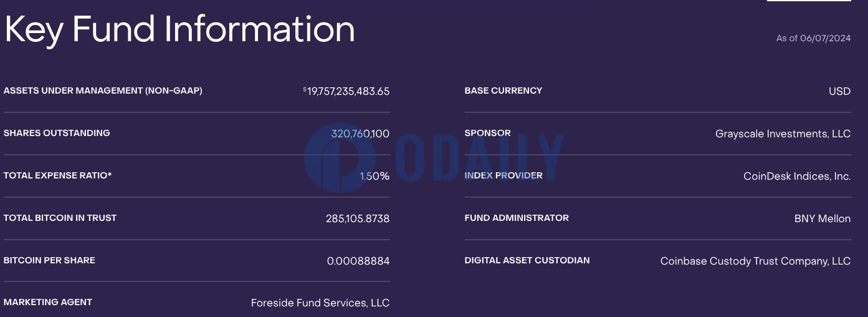This screenshot has width=868, height=317.
Task: Click the $19,757,235,483.65 AUM value
Action: point(346,91)
